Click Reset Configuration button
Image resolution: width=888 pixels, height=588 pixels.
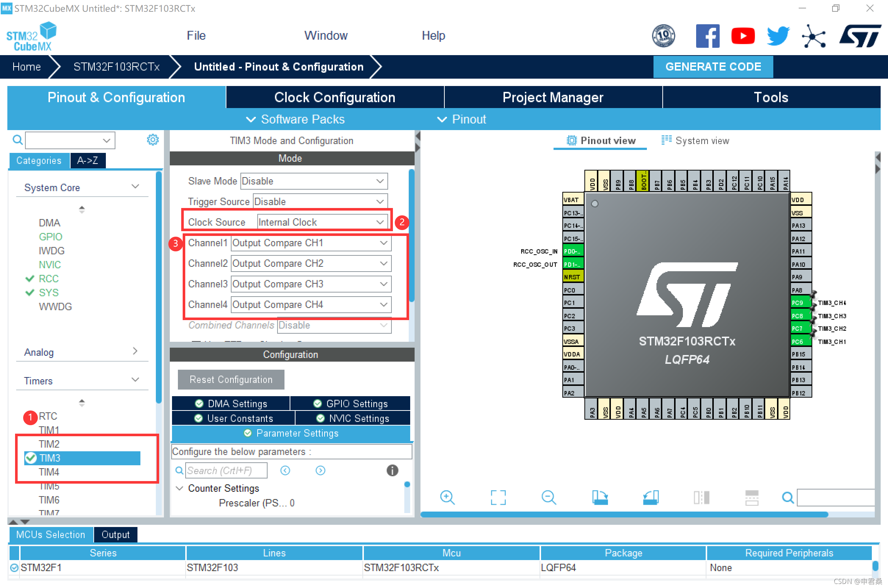[231, 380]
